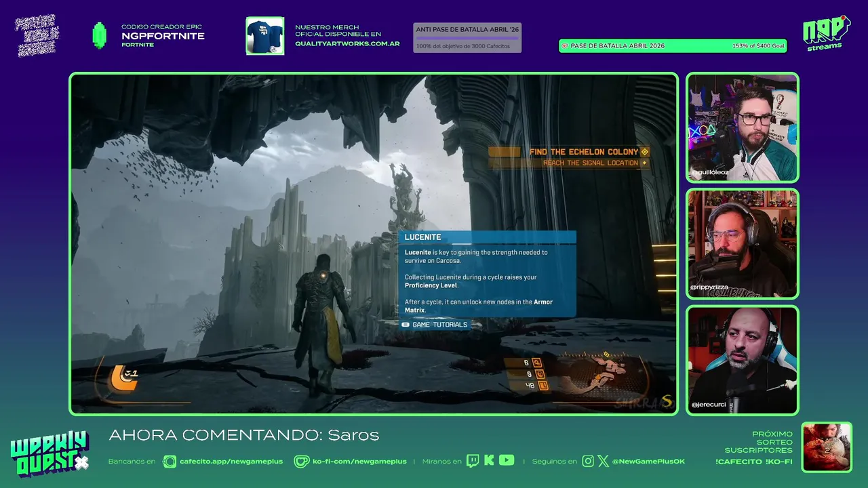
Task: Click '100% del objetivo de 3000 Cafecitos'
Action: tap(463, 46)
